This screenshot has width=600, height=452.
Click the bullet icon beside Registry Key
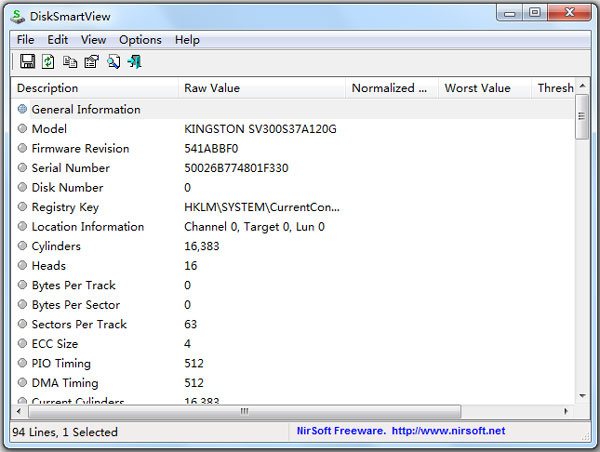(22, 207)
